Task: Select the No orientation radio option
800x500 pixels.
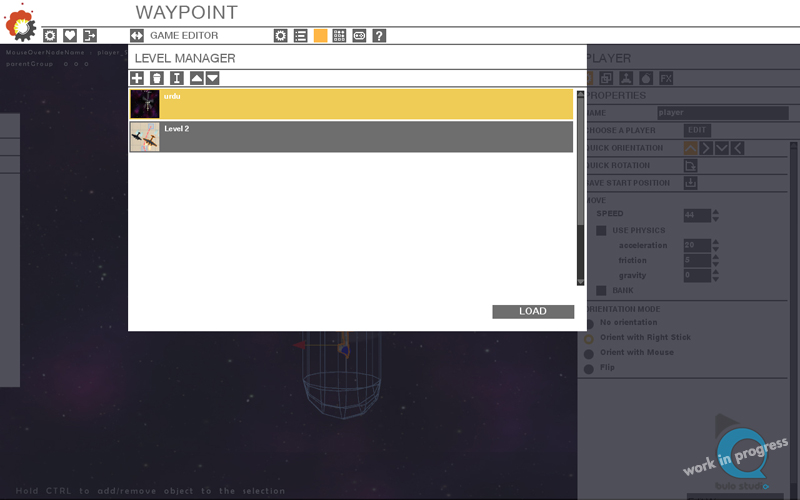Action: pyautogui.click(x=589, y=323)
